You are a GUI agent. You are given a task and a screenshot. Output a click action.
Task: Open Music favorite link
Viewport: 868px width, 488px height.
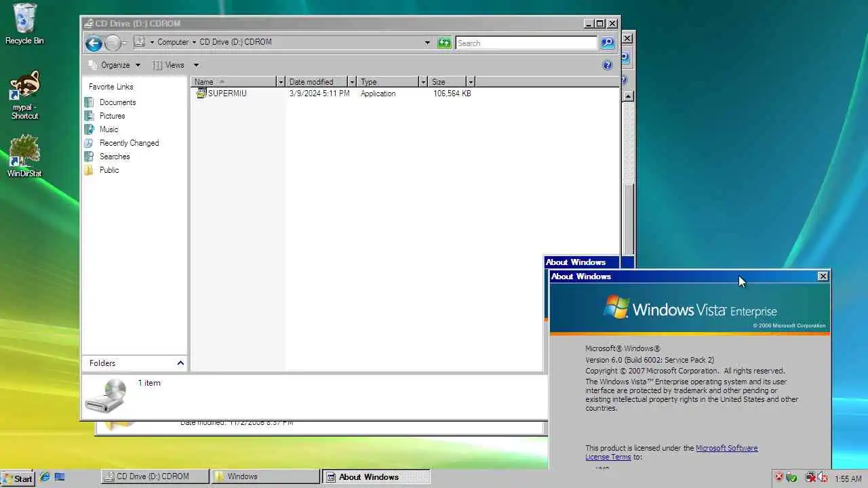point(108,129)
